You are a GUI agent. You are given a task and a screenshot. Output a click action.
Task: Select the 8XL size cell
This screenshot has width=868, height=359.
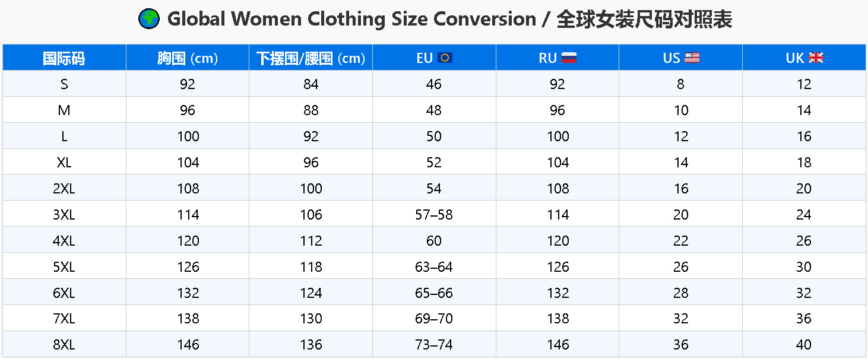tap(64, 345)
